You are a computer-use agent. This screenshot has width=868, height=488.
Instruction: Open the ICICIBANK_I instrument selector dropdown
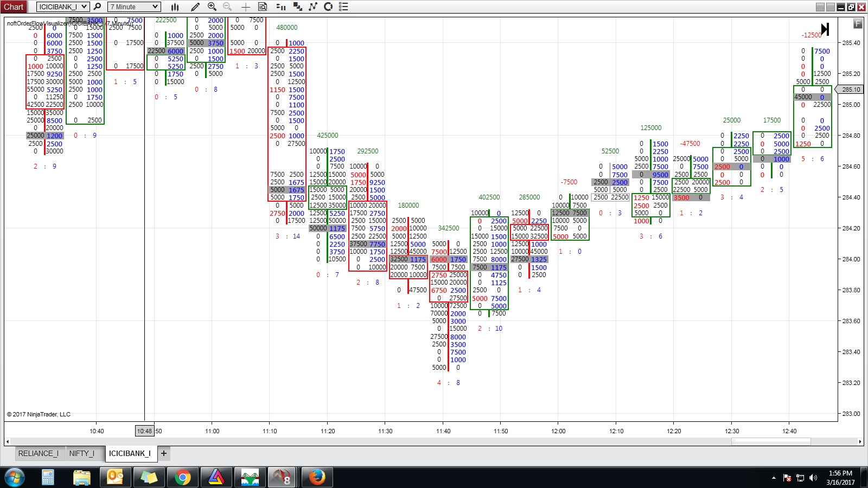(x=62, y=7)
